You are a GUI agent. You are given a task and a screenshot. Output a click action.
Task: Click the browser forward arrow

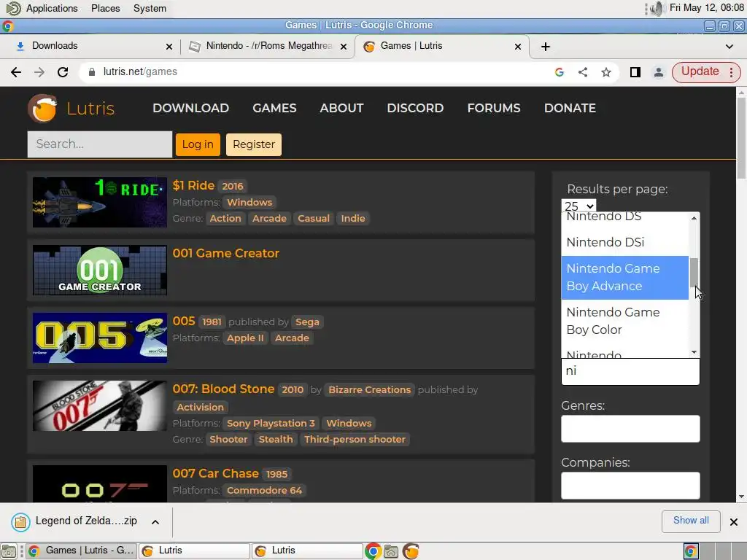(39, 72)
